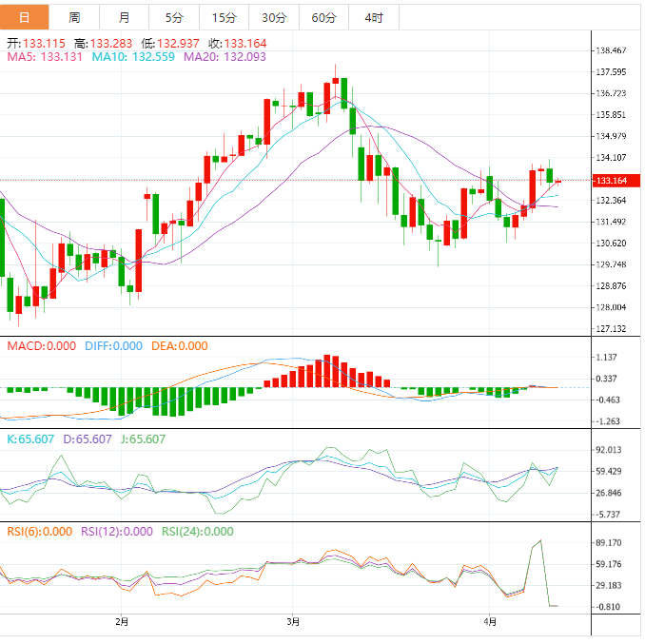Screen dimensions: 645x644
Task: Click the 3月 marker on the time axis
Action: pos(293,622)
